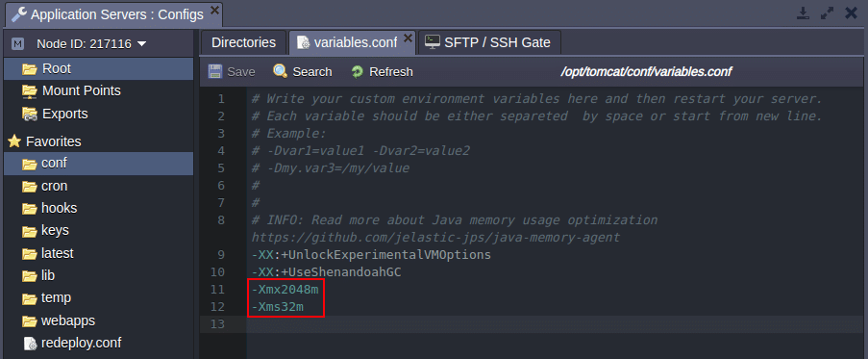Select the conf folder in Favorites
Viewport: 868px width, 359px height.
click(x=99, y=164)
